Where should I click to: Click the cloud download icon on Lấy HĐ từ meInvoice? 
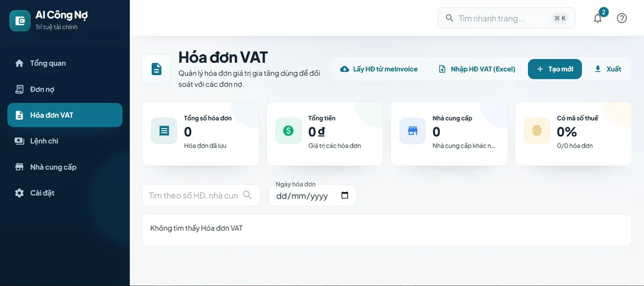tap(345, 69)
